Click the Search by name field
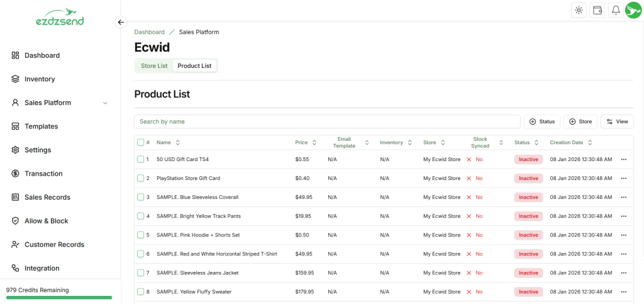The image size is (644, 304). click(x=327, y=121)
